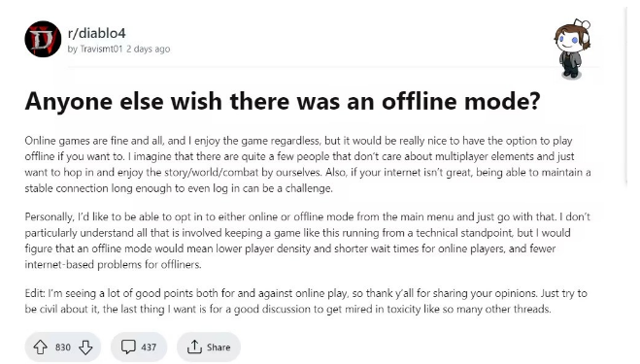Screen dimensions: 640x364
Task: Open comments via the speech bubble icon
Action: 128,347
